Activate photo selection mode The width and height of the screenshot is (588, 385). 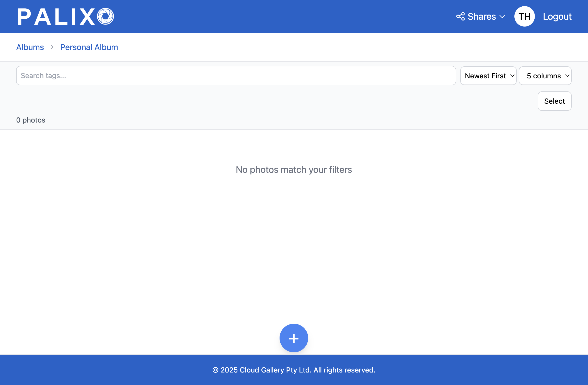pos(554,101)
